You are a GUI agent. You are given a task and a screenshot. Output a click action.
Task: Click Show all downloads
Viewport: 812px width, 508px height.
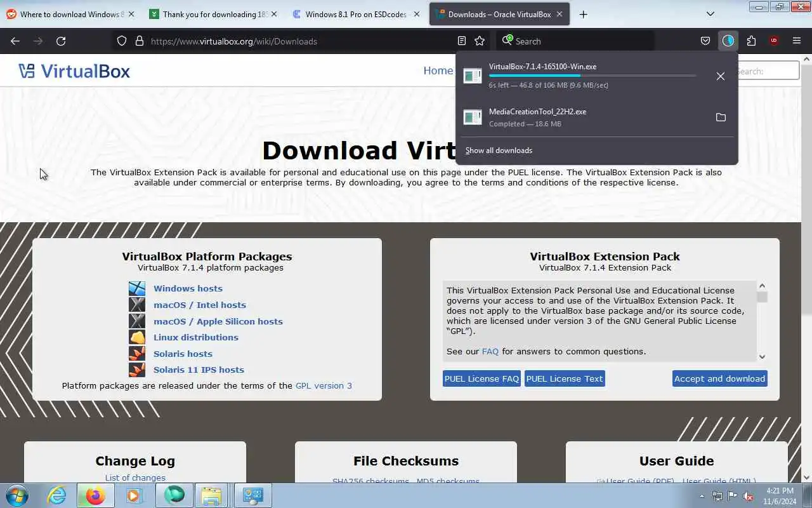point(499,150)
